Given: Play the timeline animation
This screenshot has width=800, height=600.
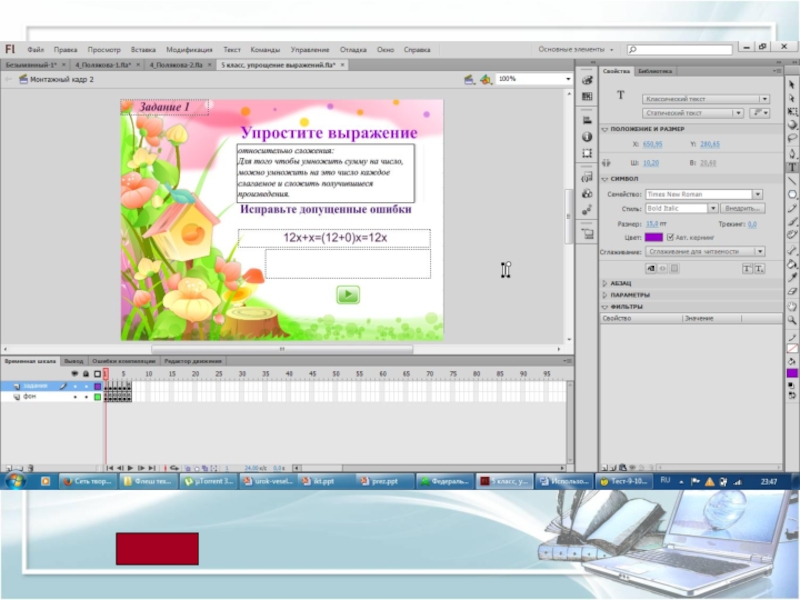Looking at the screenshot, I should (x=130, y=467).
